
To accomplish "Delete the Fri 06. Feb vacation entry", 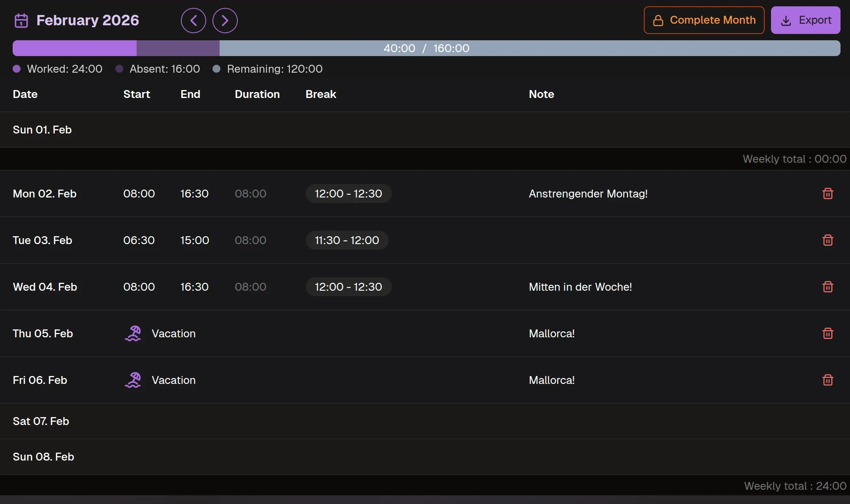I will pos(828,380).
